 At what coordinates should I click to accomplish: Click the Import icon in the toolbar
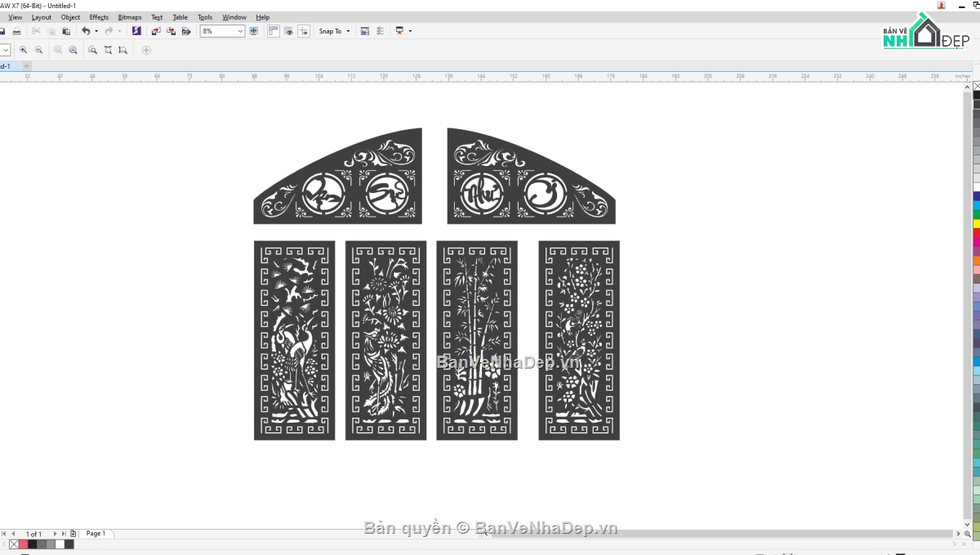pyautogui.click(x=156, y=31)
